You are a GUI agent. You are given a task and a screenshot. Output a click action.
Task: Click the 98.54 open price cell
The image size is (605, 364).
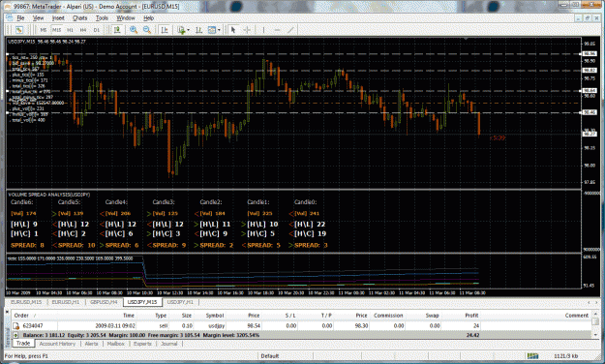click(x=254, y=326)
